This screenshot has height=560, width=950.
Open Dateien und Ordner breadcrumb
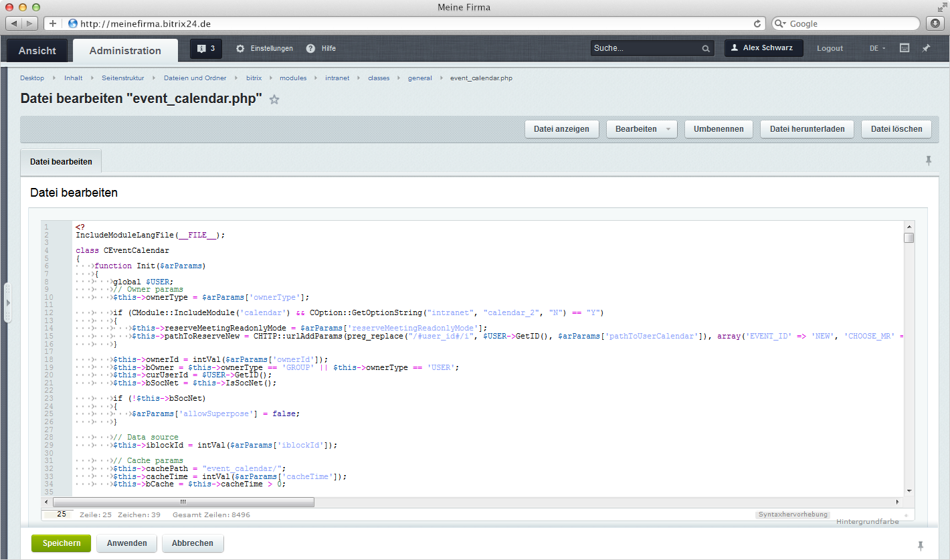pyautogui.click(x=195, y=78)
